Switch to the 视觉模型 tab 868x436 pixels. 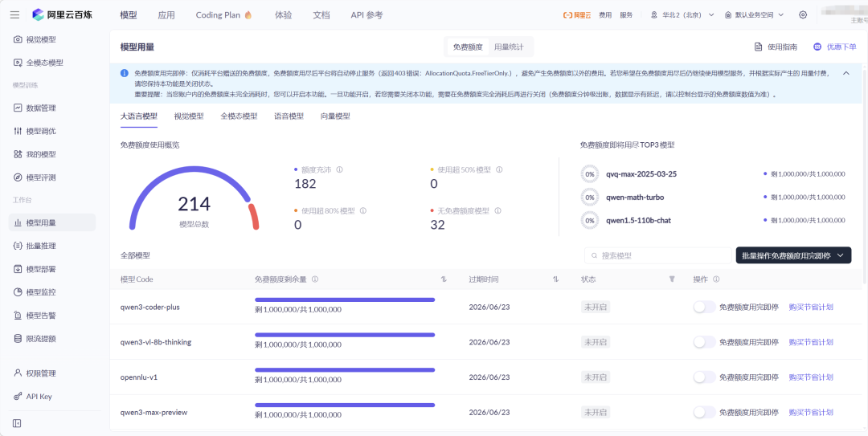pyautogui.click(x=189, y=116)
